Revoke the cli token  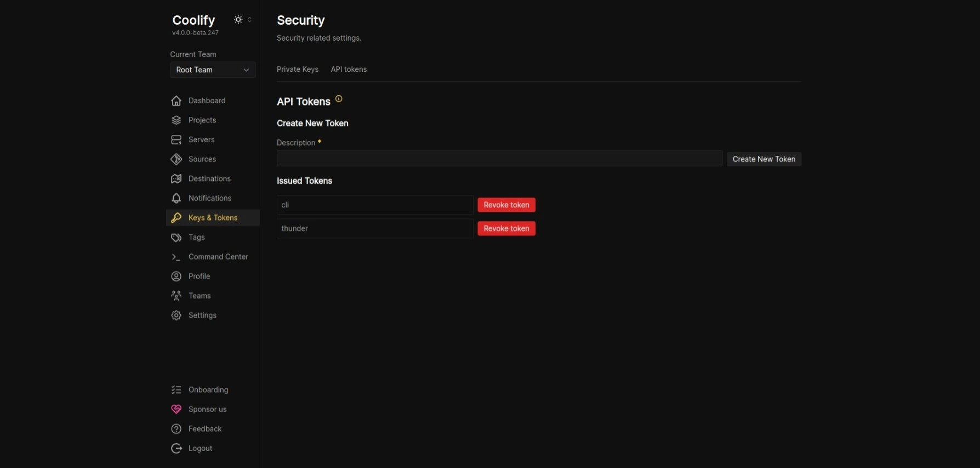tap(506, 205)
